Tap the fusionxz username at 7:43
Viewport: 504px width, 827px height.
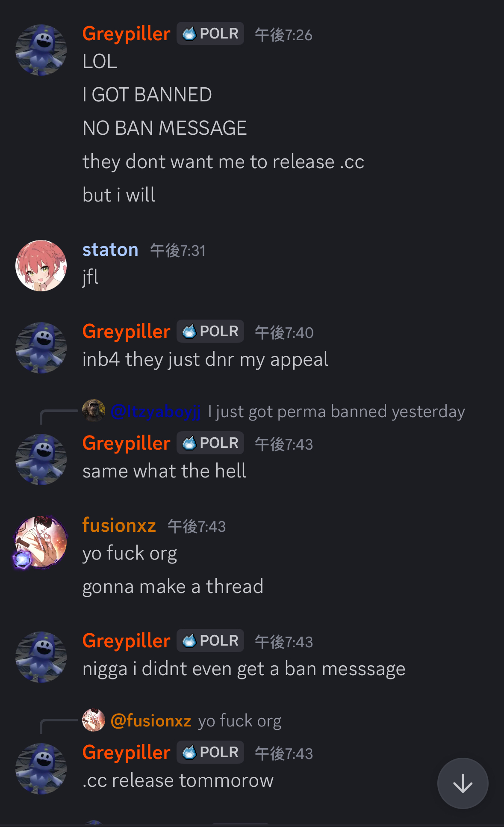coord(119,525)
